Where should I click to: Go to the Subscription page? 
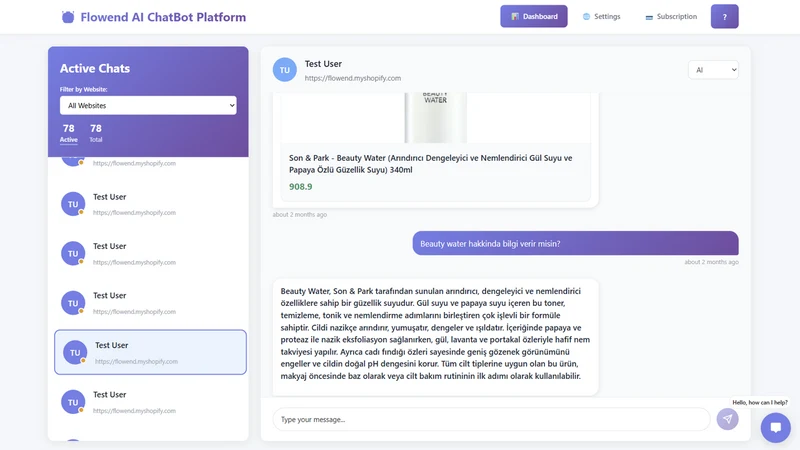tap(671, 16)
